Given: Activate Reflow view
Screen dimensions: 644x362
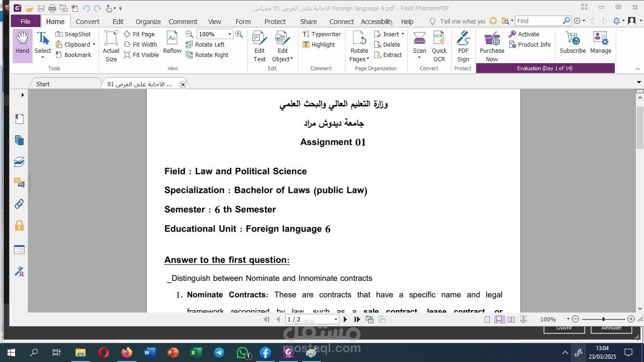Looking at the screenshot, I should coord(172,42).
